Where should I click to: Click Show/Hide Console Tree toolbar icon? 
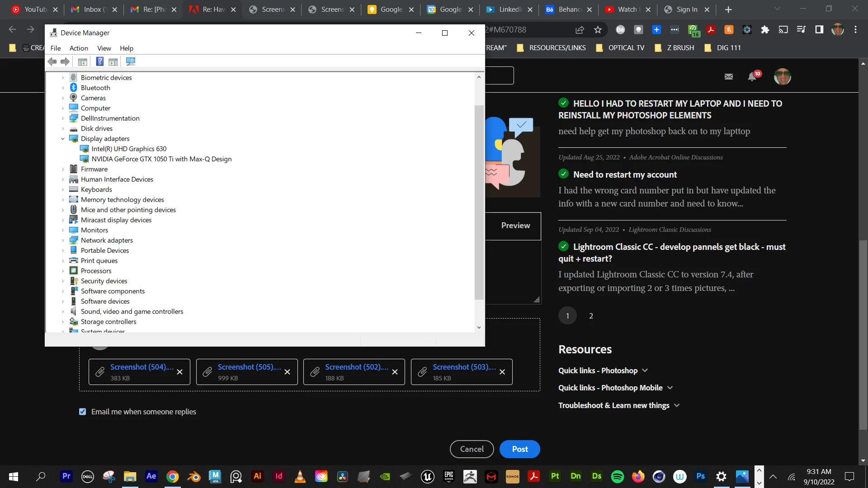click(x=82, y=61)
